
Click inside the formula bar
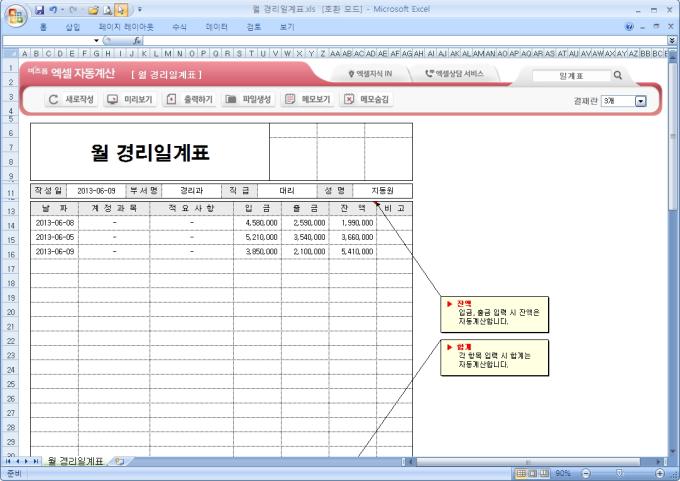tap(405, 41)
